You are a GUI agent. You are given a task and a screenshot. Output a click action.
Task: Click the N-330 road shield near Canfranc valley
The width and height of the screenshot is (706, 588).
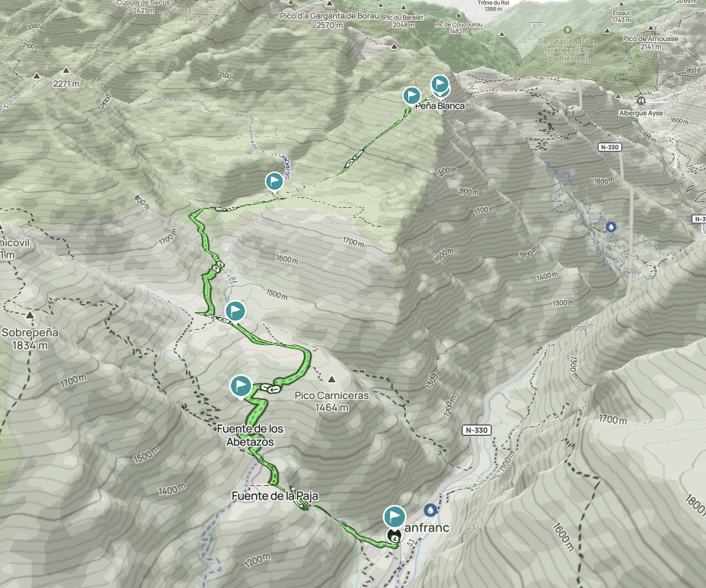(x=476, y=430)
